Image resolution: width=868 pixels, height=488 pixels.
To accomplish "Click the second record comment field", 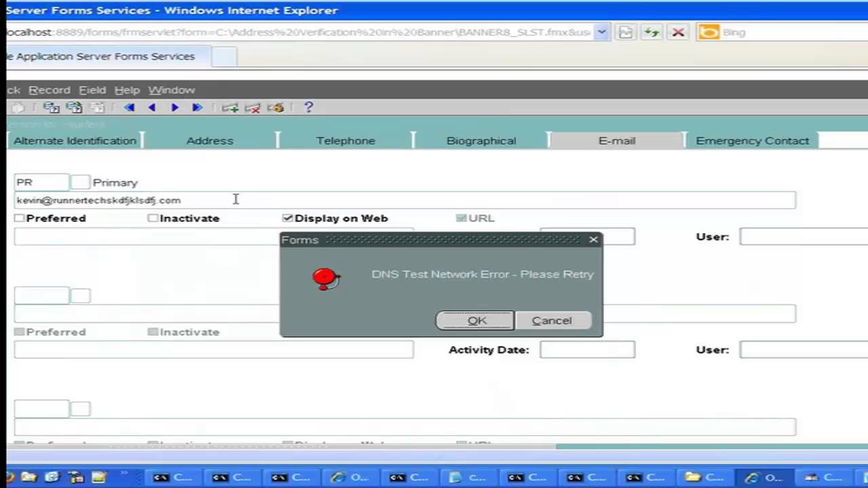I will point(214,350).
